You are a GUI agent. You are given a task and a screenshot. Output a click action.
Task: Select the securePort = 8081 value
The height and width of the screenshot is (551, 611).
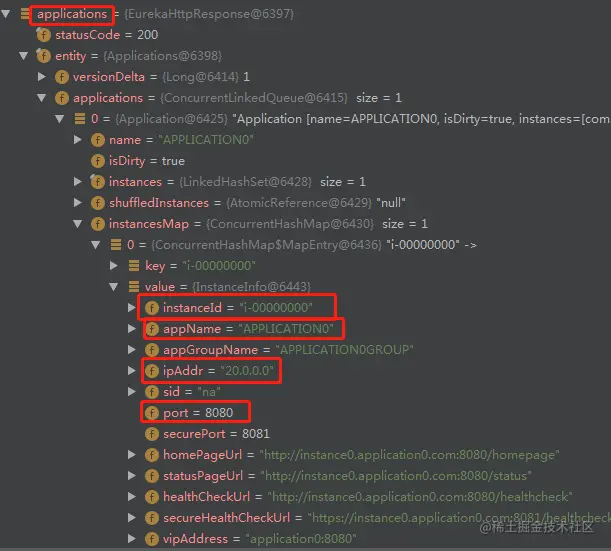click(256, 434)
